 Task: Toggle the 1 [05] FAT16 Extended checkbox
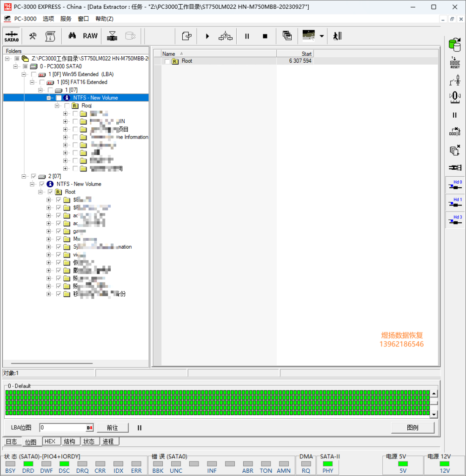pos(42,82)
